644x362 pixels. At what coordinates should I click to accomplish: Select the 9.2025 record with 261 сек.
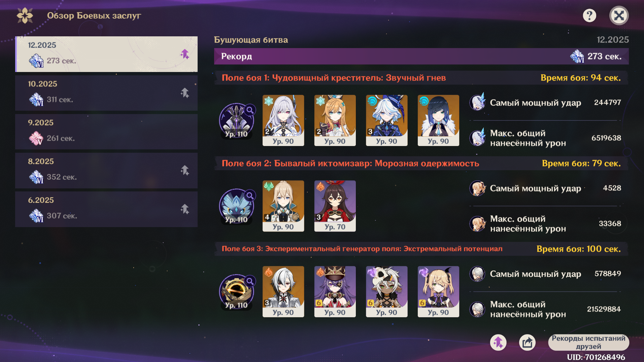[x=106, y=132]
